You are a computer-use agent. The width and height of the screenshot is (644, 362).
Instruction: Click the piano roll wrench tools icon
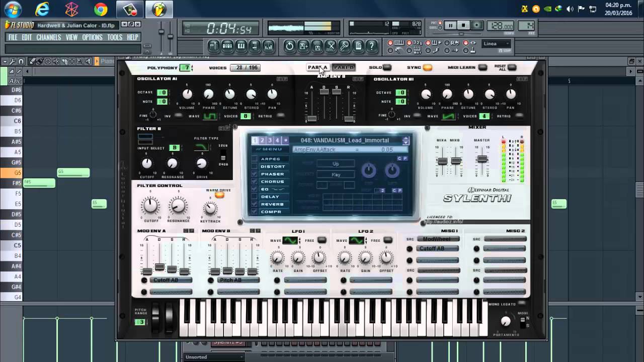13,61
